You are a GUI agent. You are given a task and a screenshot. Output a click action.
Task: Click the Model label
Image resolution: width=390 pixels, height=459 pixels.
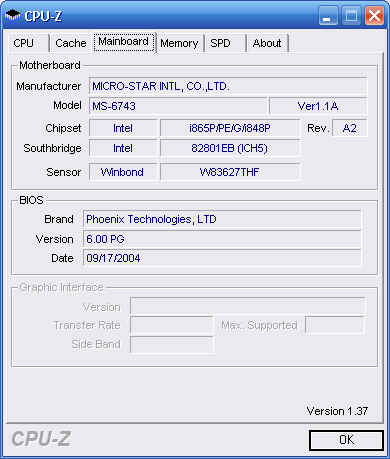tap(67, 106)
